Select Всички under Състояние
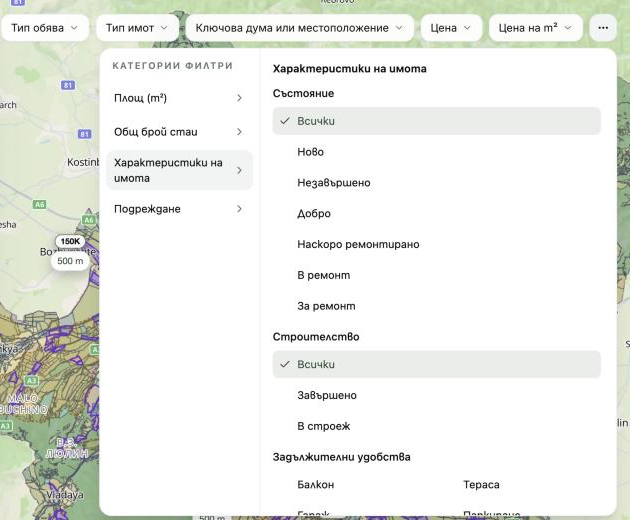This screenshot has width=630, height=520. pos(437,121)
